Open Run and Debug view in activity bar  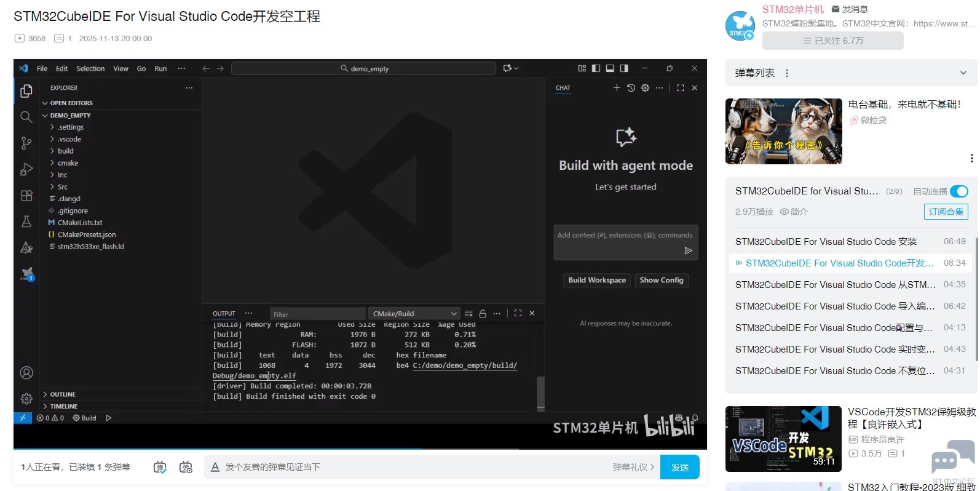(x=26, y=169)
